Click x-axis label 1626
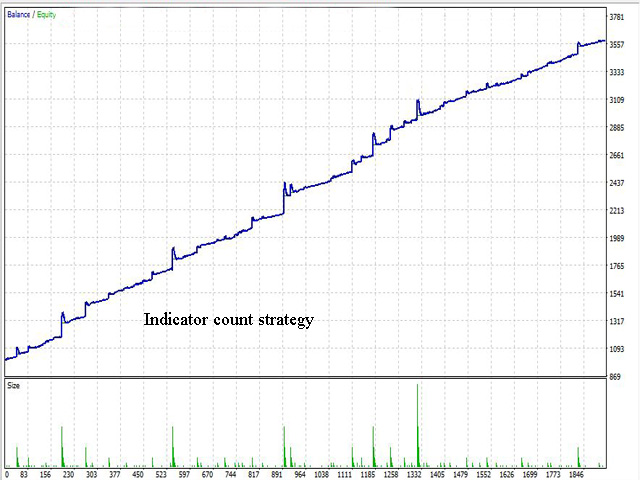Screen dimensions: 640x480 (x=507, y=474)
